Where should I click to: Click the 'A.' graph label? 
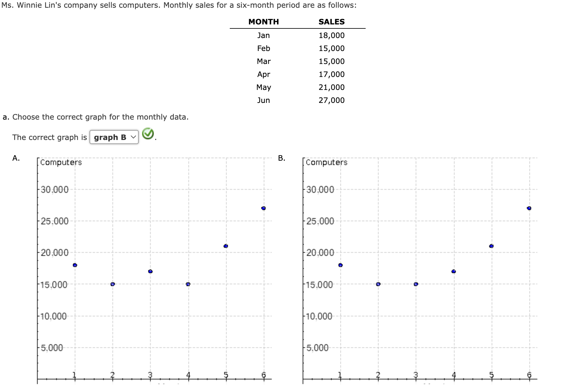(16, 158)
